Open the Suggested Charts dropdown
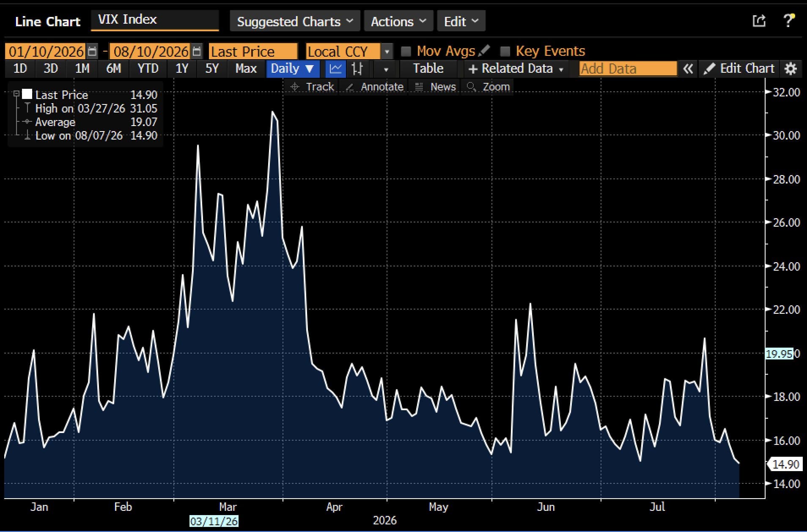This screenshot has height=532, width=807. [295, 21]
